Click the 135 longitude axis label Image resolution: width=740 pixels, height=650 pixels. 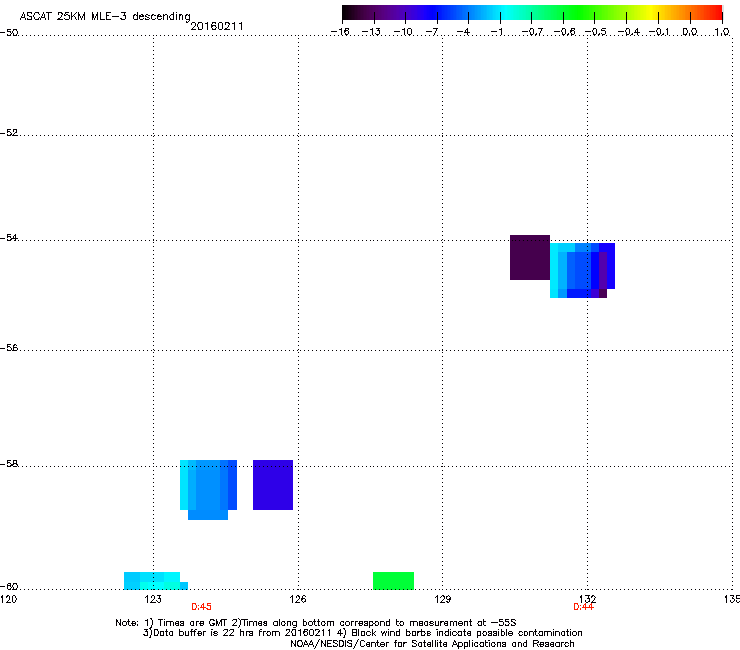(732, 599)
